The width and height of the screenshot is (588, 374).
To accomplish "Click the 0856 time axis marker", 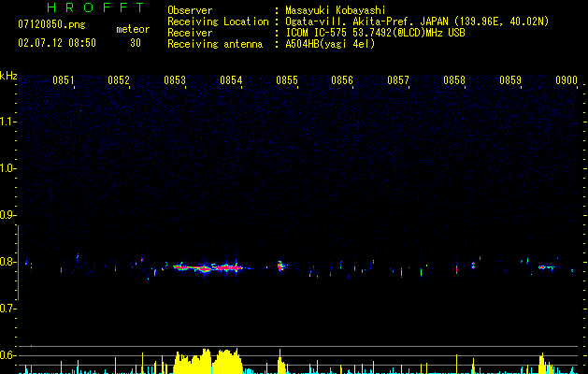I will [x=342, y=80].
